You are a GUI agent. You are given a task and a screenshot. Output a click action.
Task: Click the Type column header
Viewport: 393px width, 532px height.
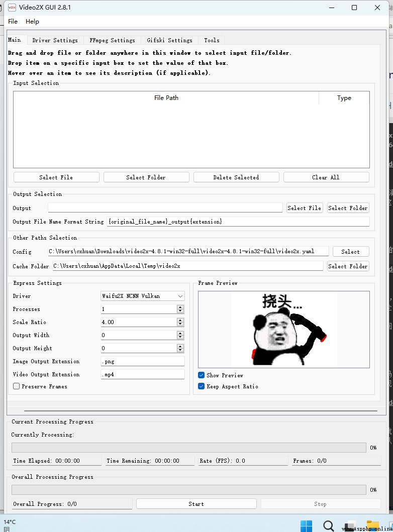click(344, 98)
